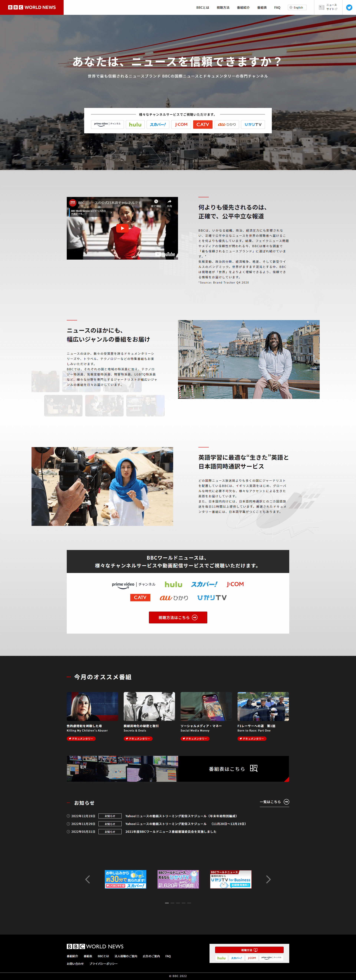Click the large J:COM logo in services box
The height and width of the screenshot is (980, 356).
(x=235, y=584)
